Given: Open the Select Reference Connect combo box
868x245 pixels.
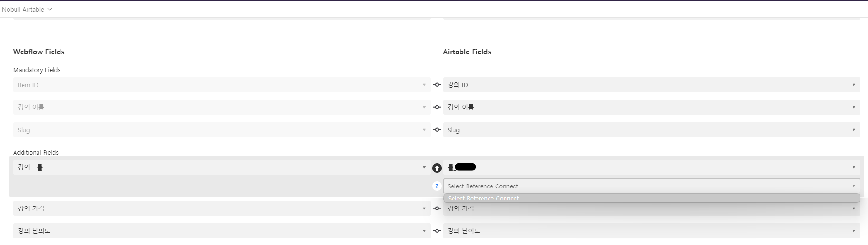Looking at the screenshot, I should 651,186.
